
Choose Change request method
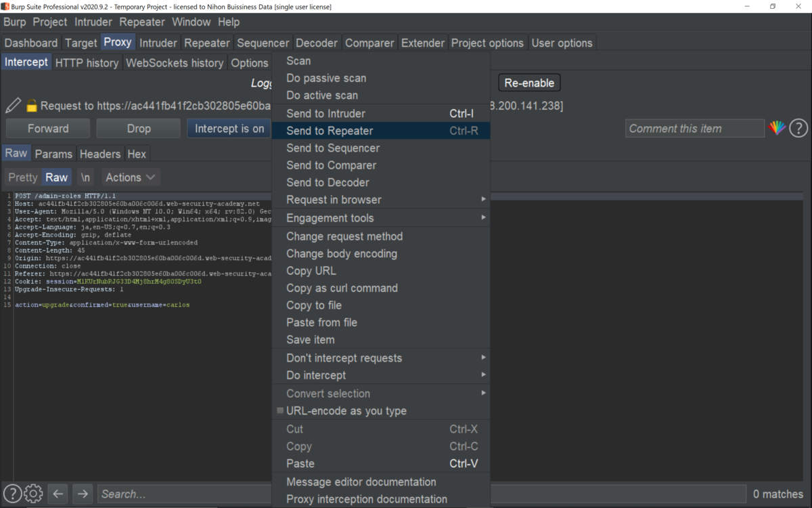380,236
